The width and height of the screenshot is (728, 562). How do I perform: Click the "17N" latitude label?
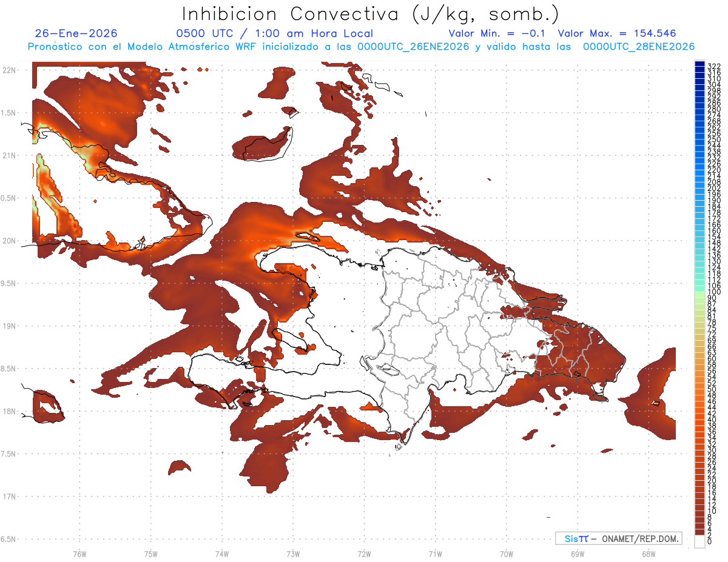coord(9,497)
